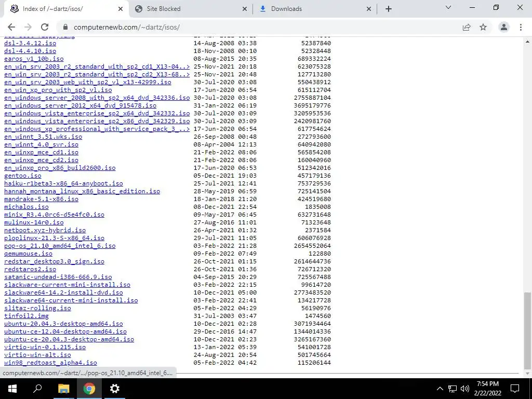This screenshot has width=532, height=399.
Task: Download mandrake-5.1-x86.iso
Action: pyautogui.click(x=42, y=199)
